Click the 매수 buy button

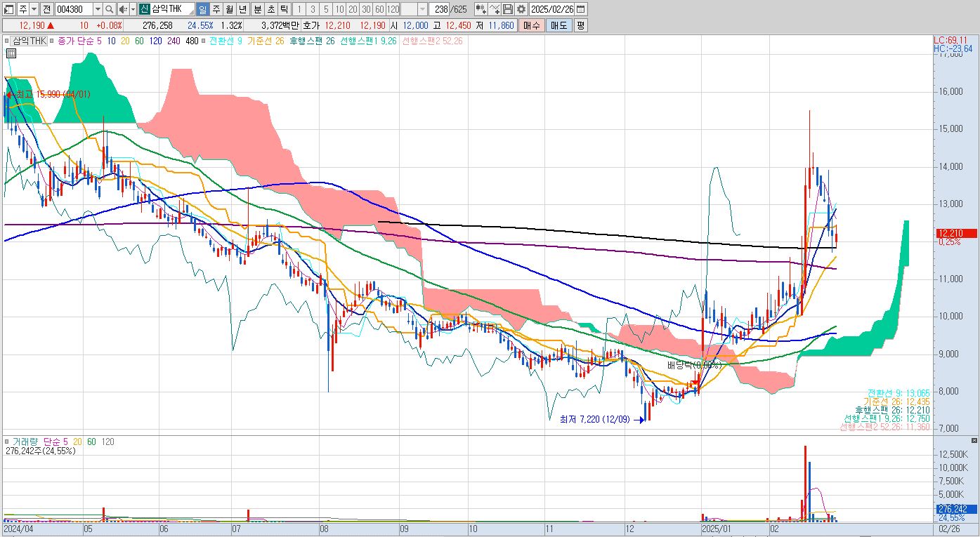click(532, 25)
